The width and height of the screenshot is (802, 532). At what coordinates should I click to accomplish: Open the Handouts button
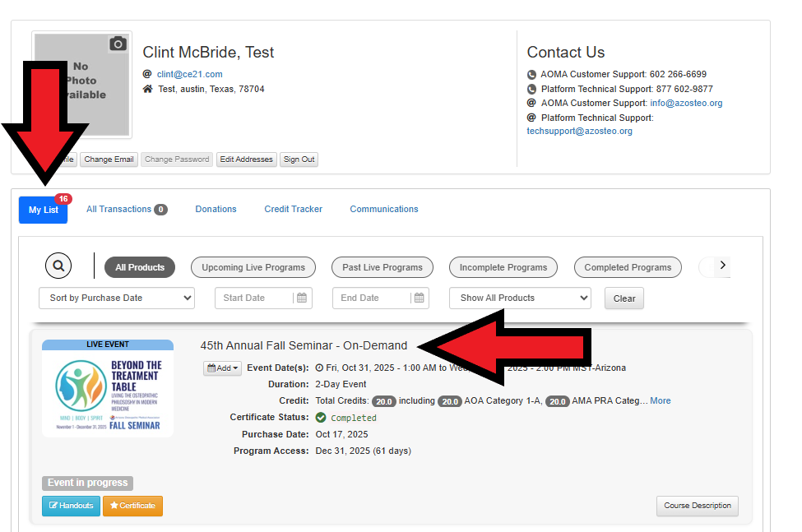pos(71,506)
